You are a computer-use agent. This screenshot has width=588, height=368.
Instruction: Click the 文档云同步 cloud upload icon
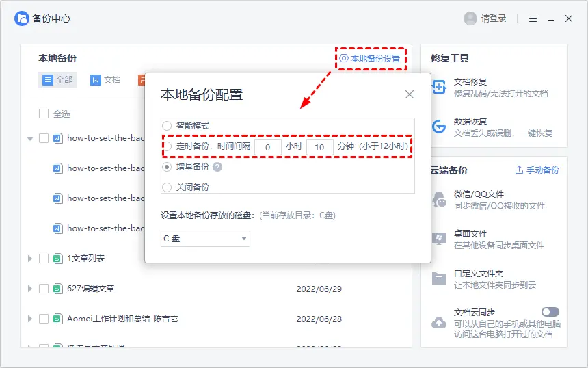coord(439,323)
